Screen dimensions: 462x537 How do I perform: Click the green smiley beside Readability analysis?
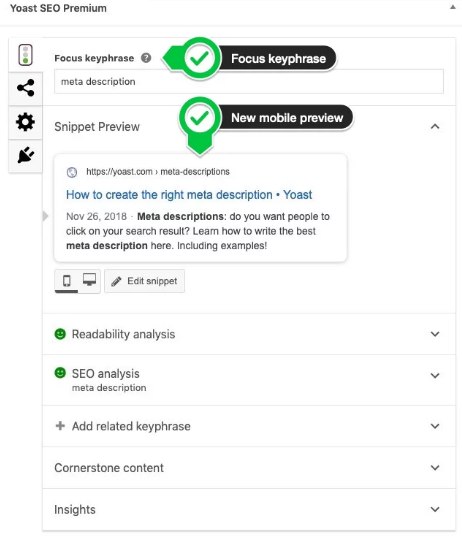pos(60,334)
